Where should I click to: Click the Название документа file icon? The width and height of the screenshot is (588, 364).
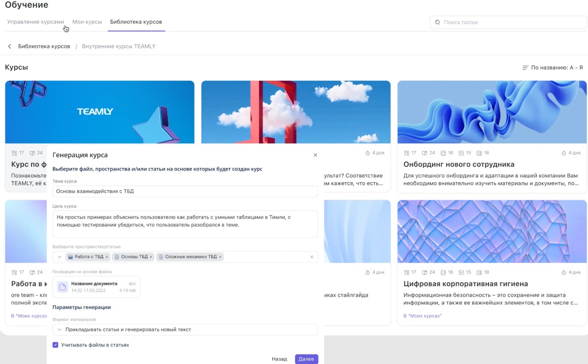63,287
